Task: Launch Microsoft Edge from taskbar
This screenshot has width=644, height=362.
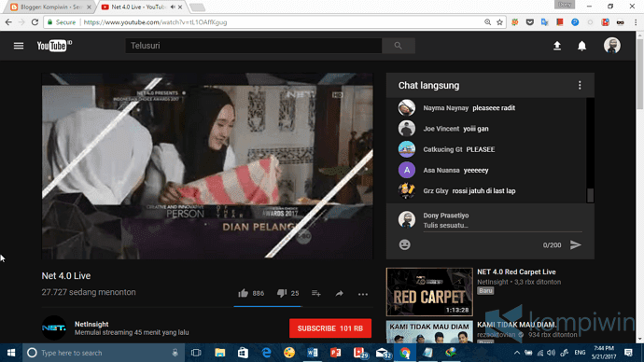Action: [x=266, y=353]
